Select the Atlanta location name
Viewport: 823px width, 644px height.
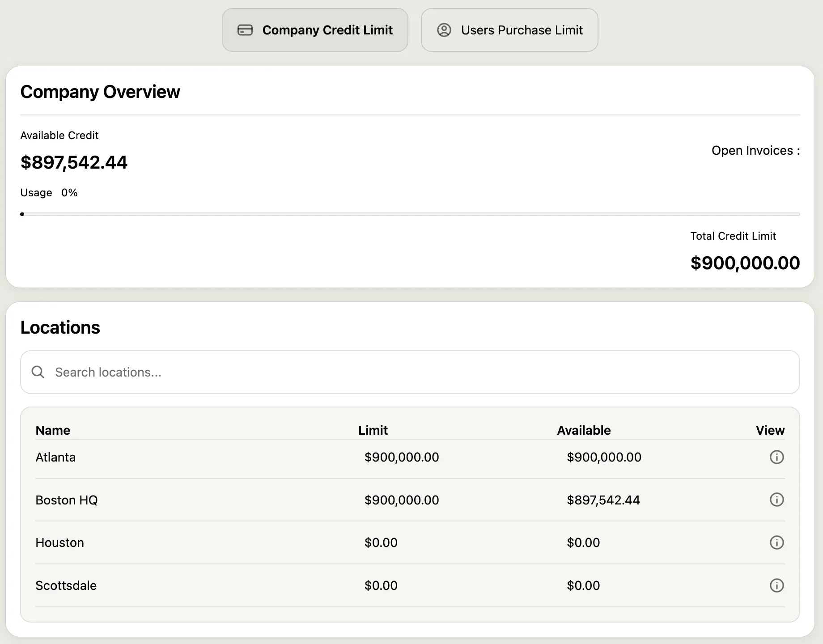[55, 457]
